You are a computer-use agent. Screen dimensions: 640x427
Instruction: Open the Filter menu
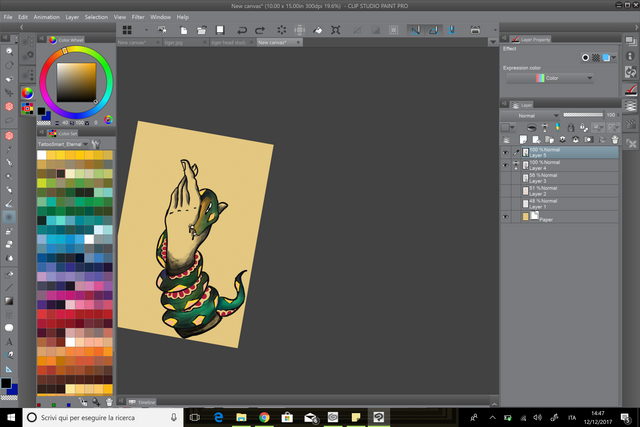[x=137, y=17]
